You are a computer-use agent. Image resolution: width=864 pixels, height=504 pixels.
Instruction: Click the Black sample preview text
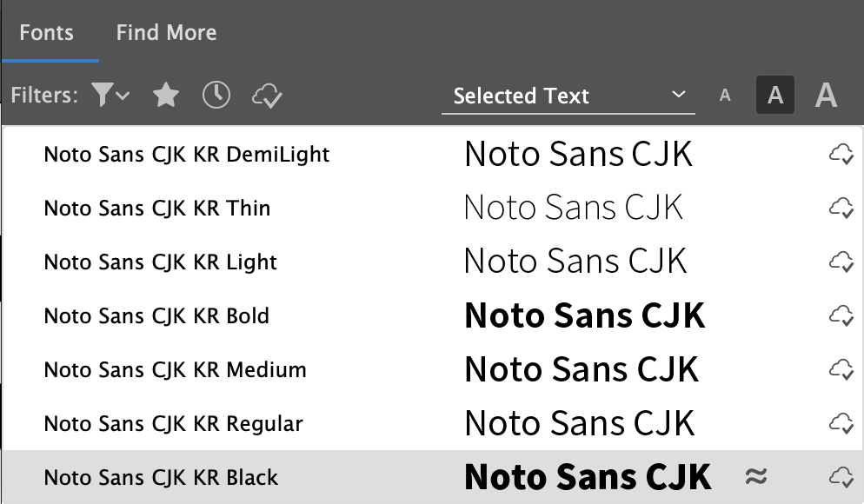(x=588, y=477)
